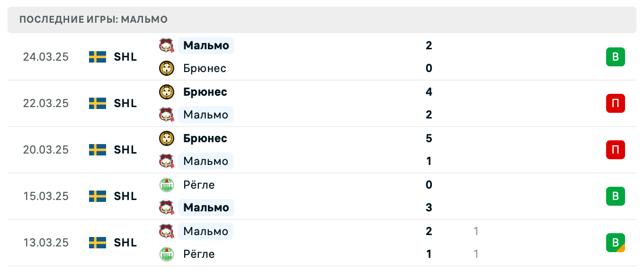The height and width of the screenshot is (273, 644).
Task: Open SHL league link for 22.03.25
Action: [x=125, y=103]
